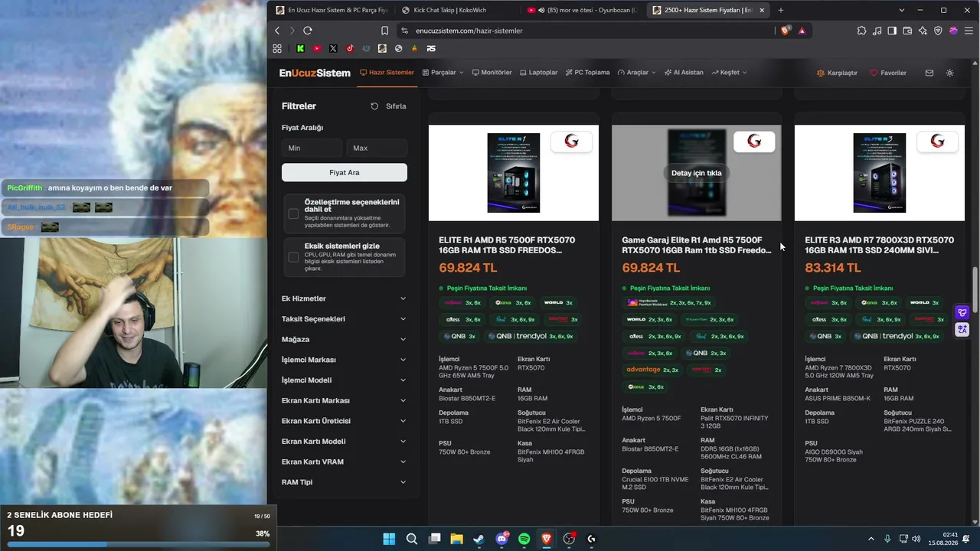This screenshot has width=980, height=551.
Task: Open the Laptoplar nav item
Action: point(538,73)
